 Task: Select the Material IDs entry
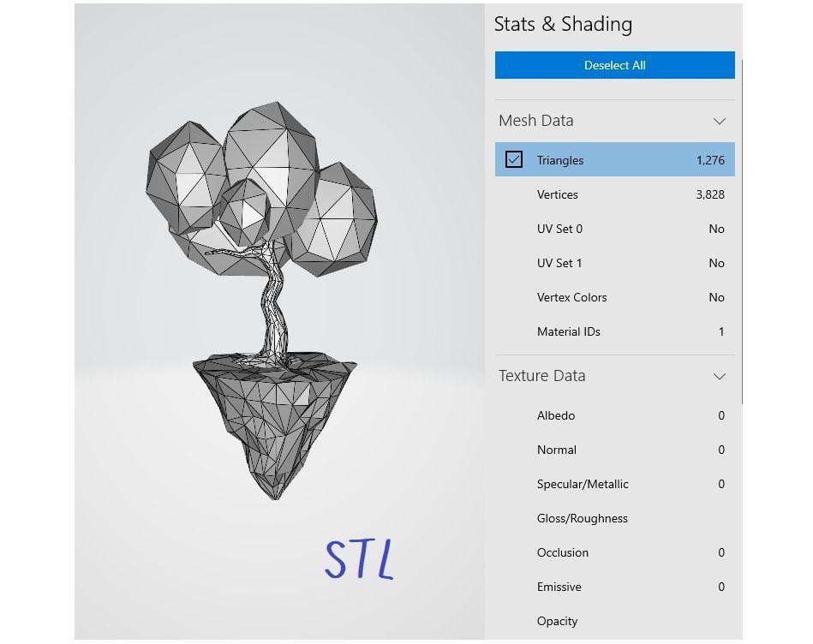tap(614, 331)
